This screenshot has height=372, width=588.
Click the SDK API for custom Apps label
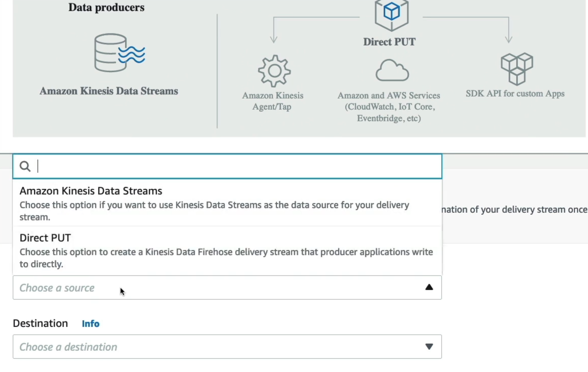tap(515, 94)
